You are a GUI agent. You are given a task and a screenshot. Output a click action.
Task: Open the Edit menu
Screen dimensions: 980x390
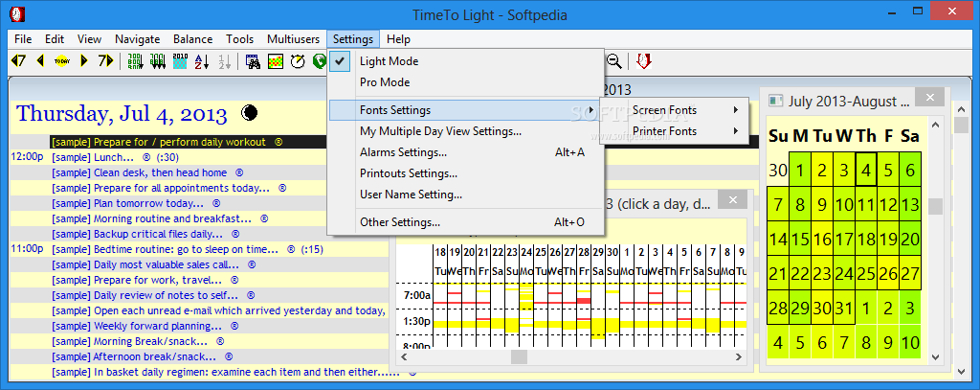pyautogui.click(x=55, y=39)
